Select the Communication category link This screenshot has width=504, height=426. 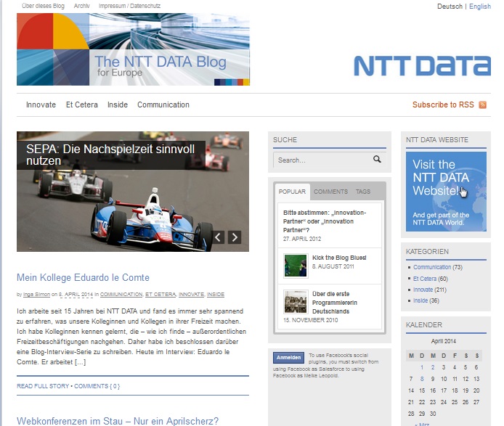[431, 268]
